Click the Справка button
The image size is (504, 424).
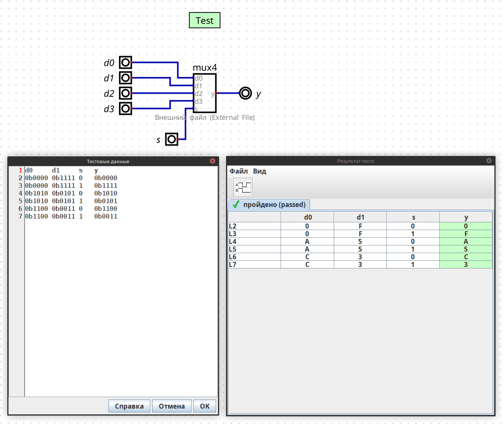[x=129, y=406]
